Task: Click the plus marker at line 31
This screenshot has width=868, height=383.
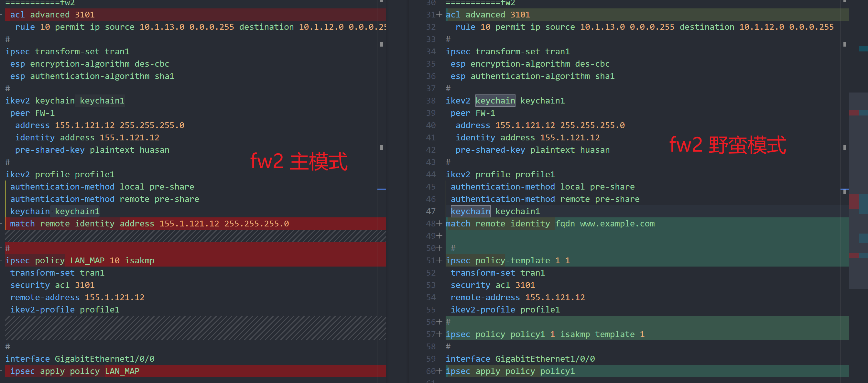Action: click(x=439, y=15)
